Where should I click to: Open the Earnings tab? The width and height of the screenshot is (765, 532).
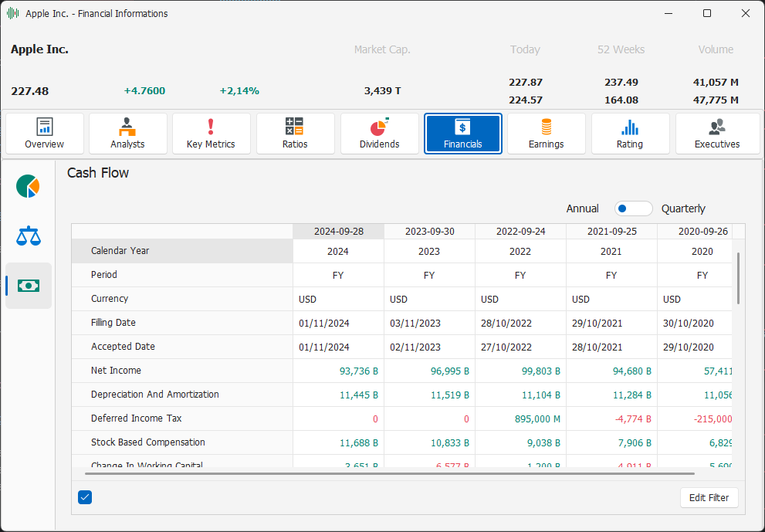547,134
